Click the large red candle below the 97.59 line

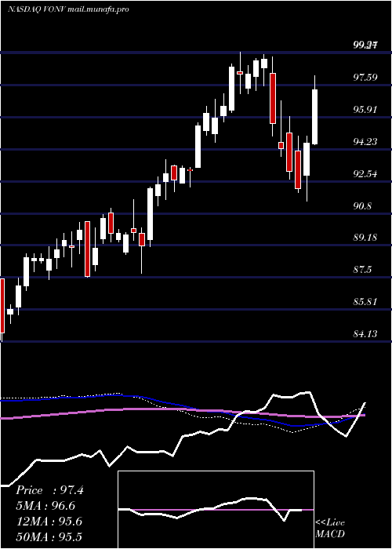pyautogui.click(x=273, y=98)
